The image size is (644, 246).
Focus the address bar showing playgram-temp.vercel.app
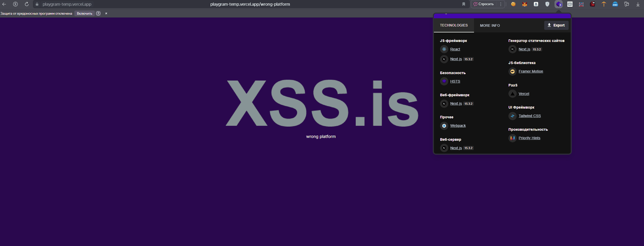[x=67, y=4]
